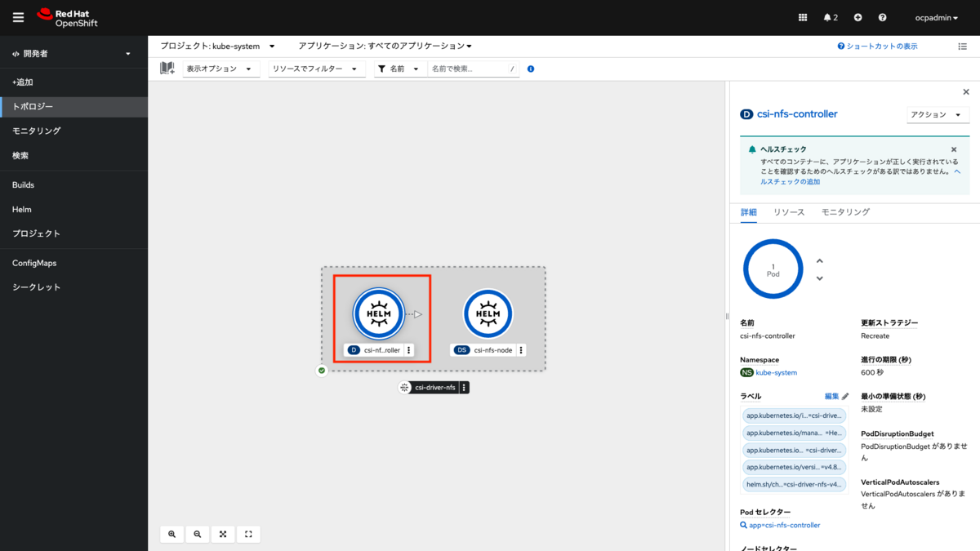The image size is (980, 551).
Task: Open Builds in the sidebar
Action: (74, 185)
